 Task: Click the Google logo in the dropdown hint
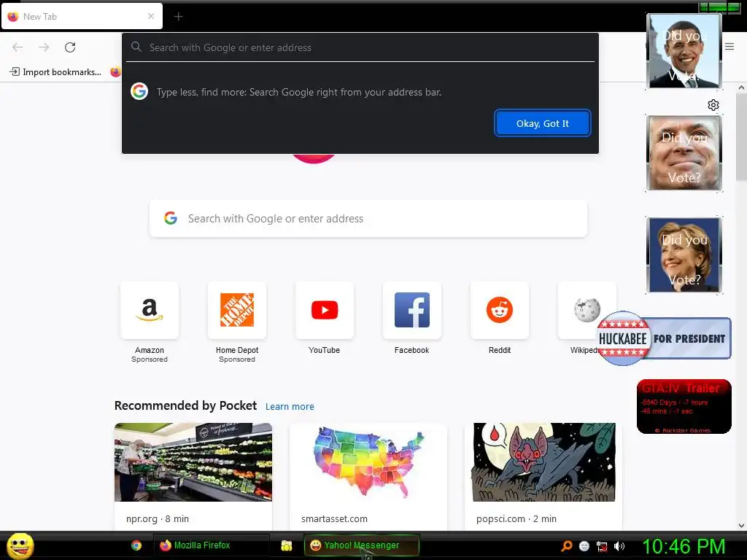139,91
